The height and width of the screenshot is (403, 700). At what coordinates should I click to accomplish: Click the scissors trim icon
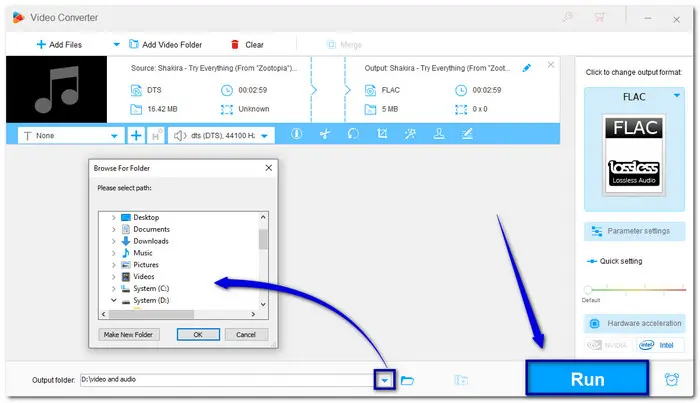pyautogui.click(x=325, y=134)
